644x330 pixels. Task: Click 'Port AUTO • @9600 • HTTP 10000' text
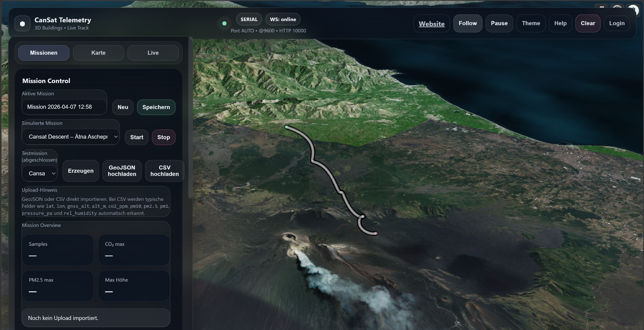[x=268, y=31]
